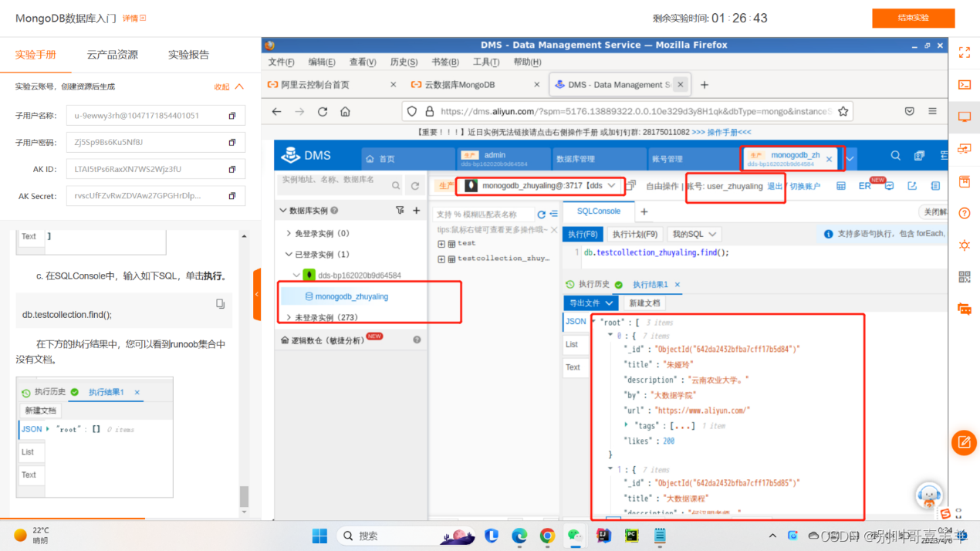Click Firefox back arrow

point(277,111)
